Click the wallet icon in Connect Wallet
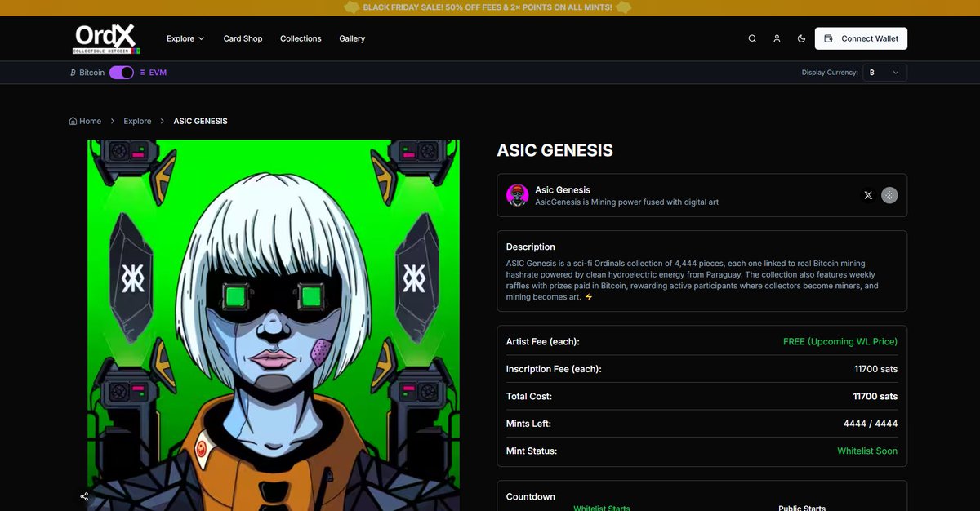The height and width of the screenshot is (511, 980). click(x=828, y=38)
